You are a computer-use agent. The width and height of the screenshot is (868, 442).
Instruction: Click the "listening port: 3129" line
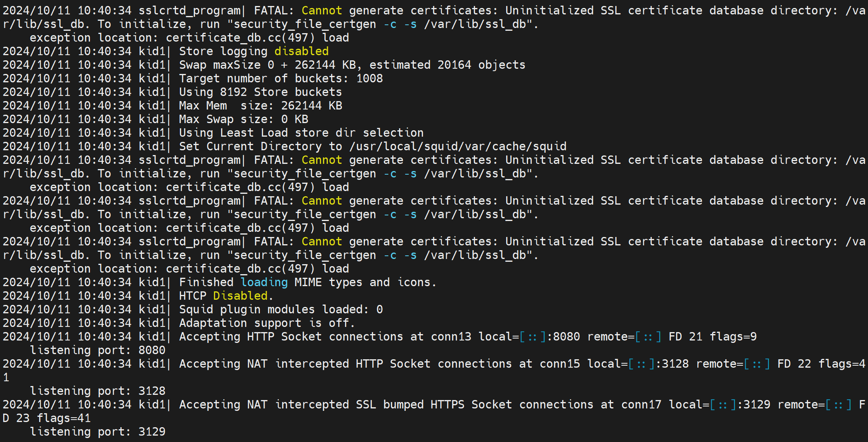(98, 432)
